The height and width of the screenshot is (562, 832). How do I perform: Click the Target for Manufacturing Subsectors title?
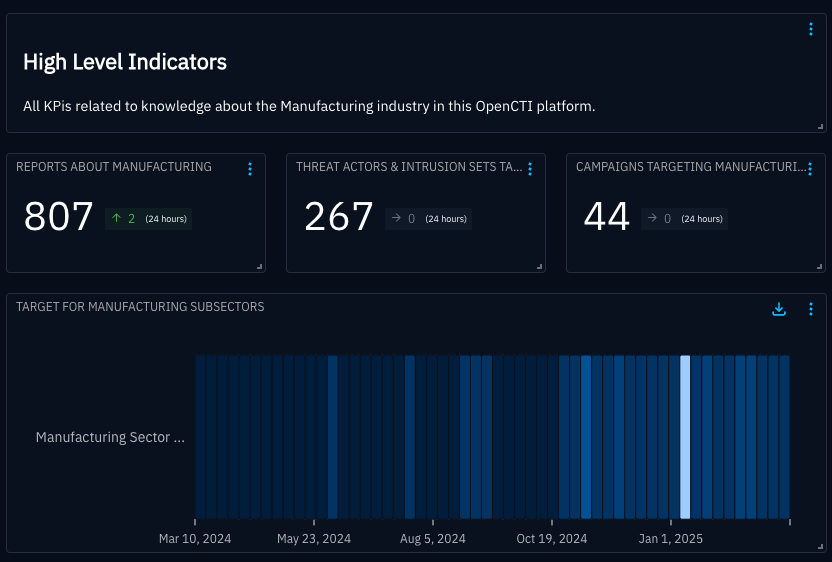140,307
